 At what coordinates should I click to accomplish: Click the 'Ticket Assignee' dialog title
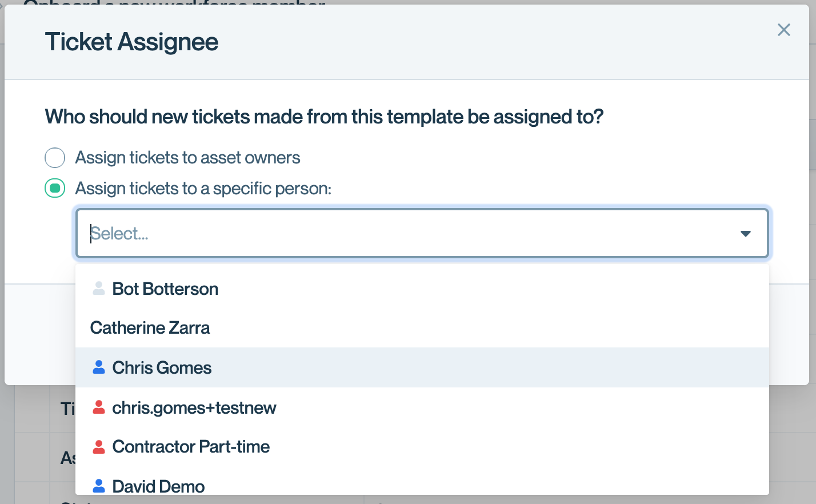click(131, 42)
